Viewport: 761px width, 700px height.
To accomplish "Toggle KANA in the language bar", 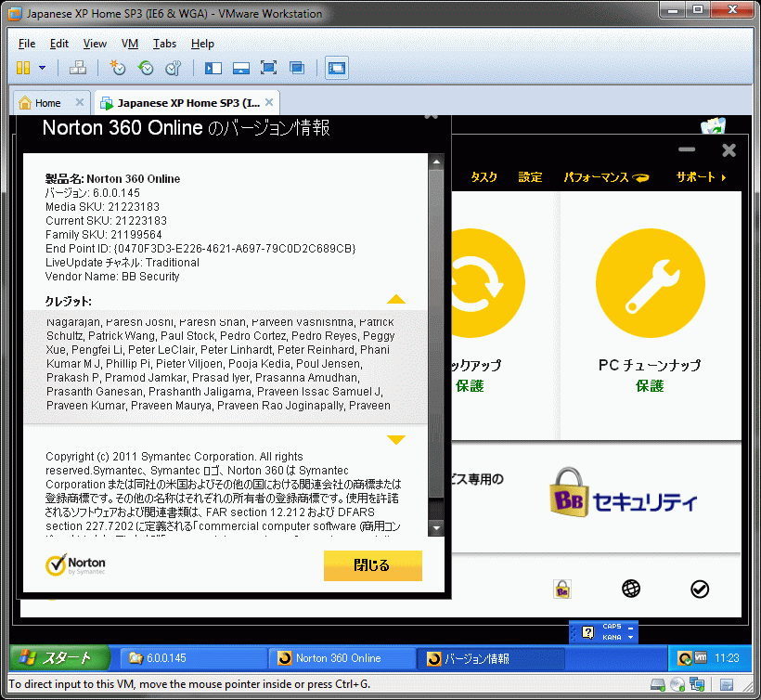I will [612, 638].
